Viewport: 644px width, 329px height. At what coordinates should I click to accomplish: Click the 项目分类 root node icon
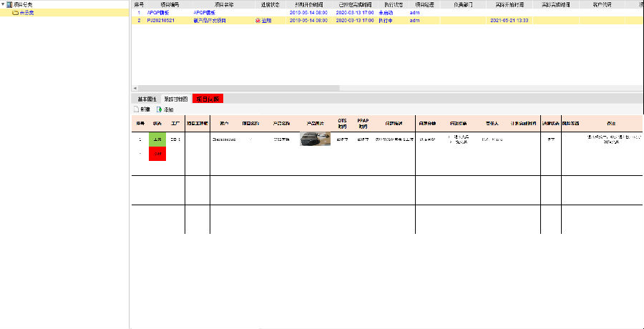point(9,4)
